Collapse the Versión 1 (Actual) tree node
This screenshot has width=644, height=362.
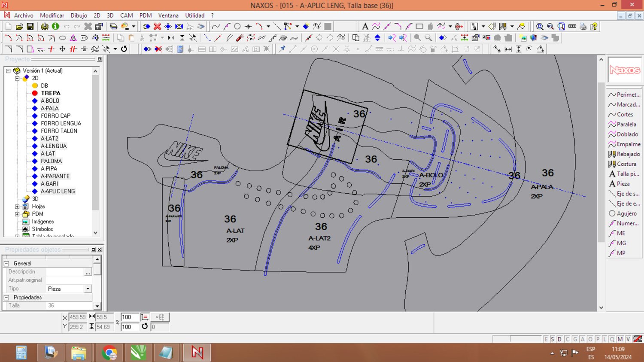tap(8, 71)
